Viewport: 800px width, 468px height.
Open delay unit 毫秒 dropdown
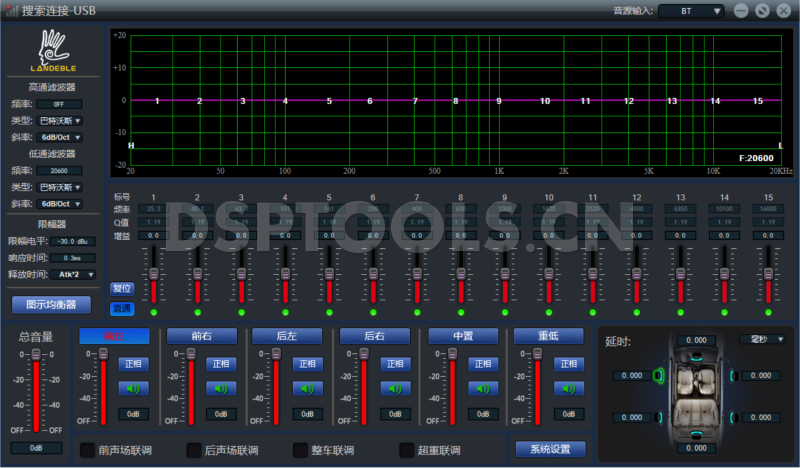coord(762,339)
